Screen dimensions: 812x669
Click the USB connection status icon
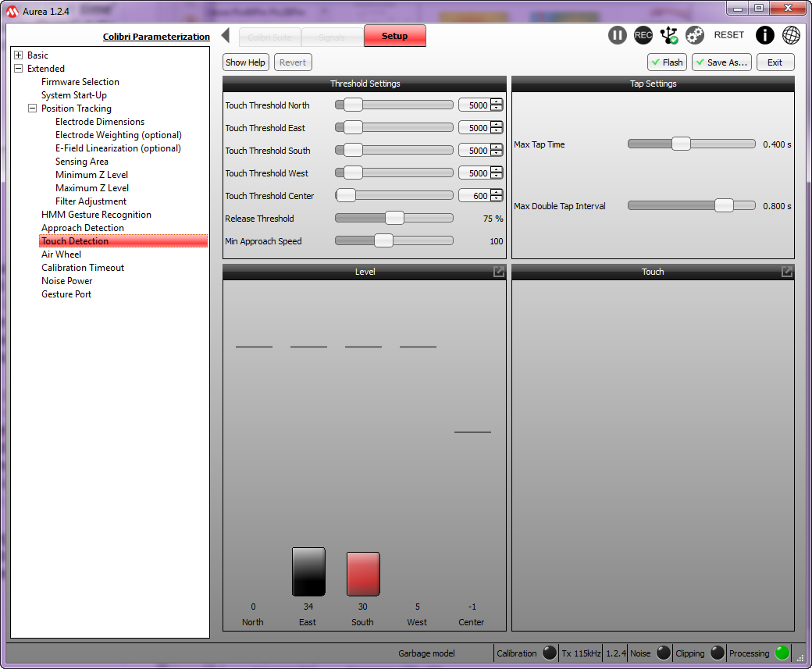coord(669,35)
